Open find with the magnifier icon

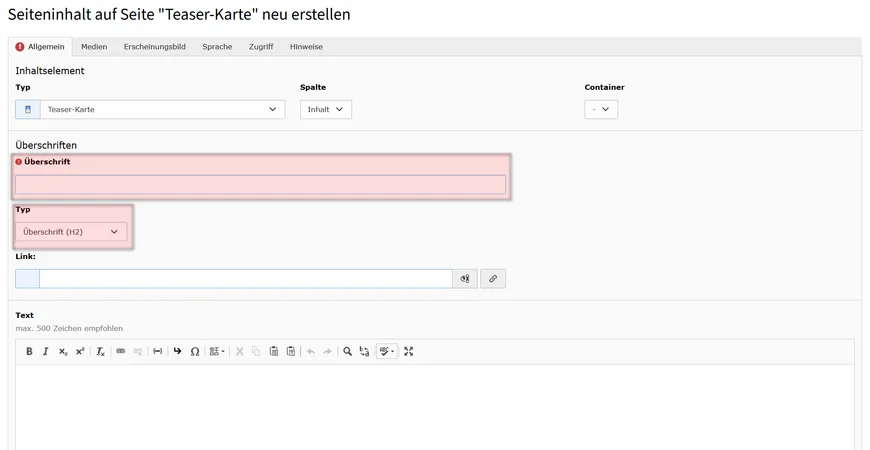tap(347, 351)
